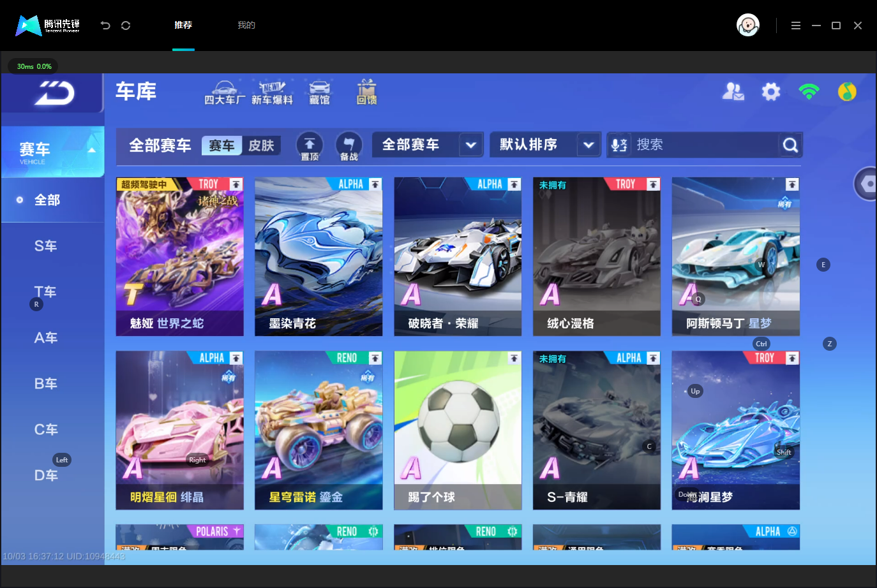Click the search magnifier icon
Image resolution: width=877 pixels, height=588 pixels.
click(x=790, y=145)
